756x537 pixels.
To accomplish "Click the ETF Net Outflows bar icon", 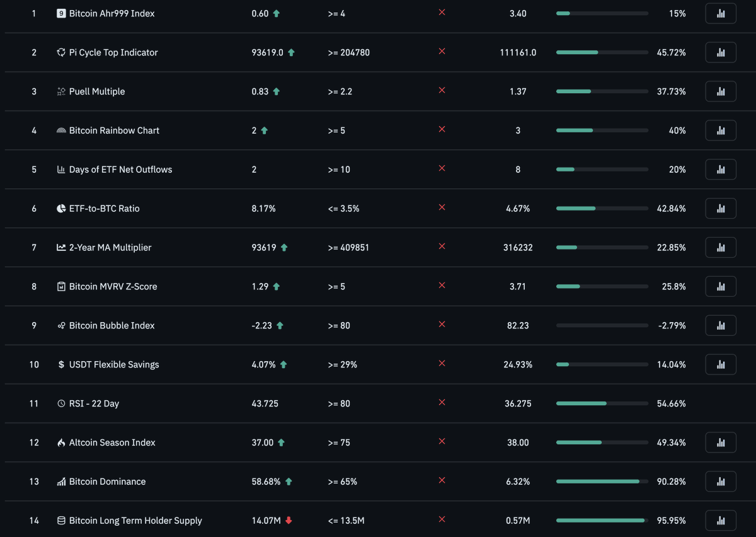I will pos(61,170).
